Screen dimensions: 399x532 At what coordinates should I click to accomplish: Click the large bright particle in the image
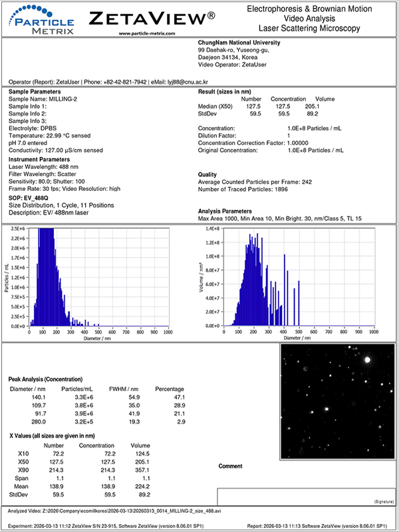pyautogui.click(x=367, y=359)
